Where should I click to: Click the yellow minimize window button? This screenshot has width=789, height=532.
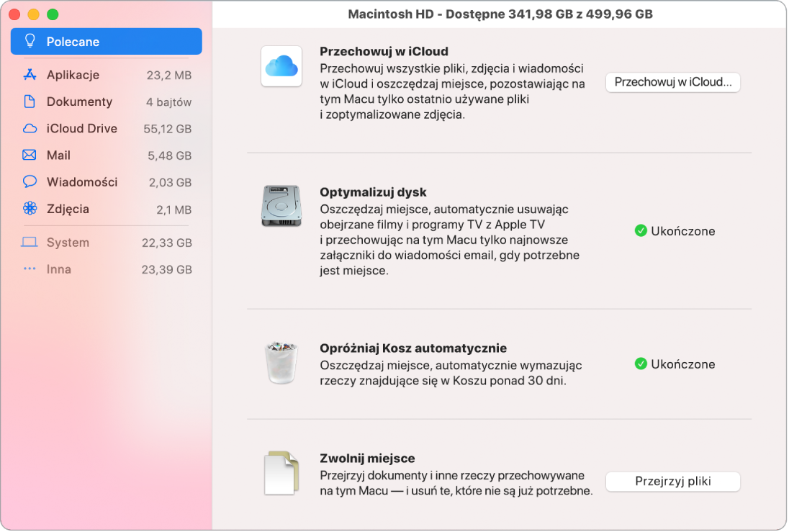[x=34, y=14]
